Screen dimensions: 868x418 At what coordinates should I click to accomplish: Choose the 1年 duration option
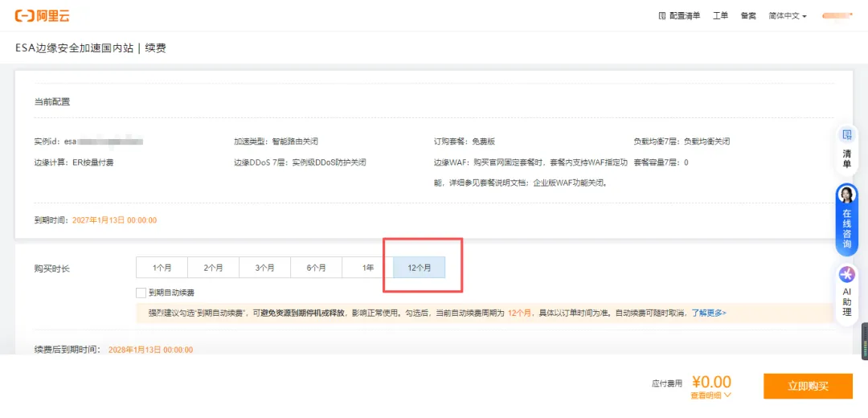367,268
